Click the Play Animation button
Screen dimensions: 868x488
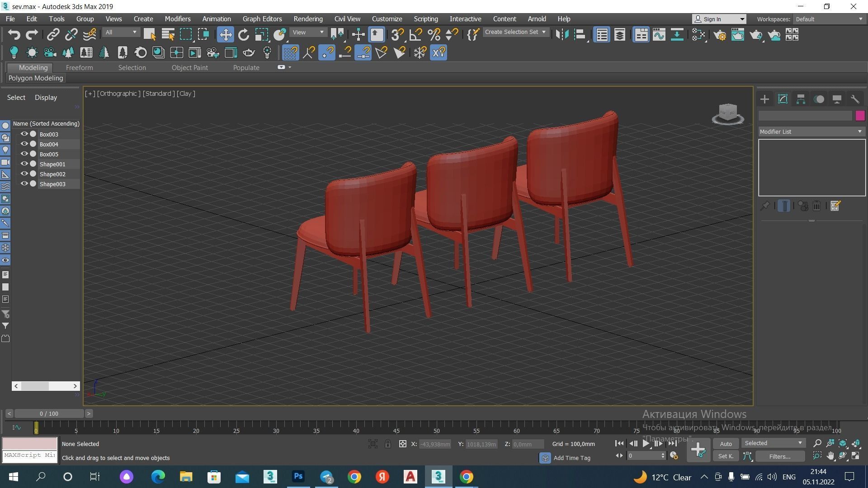click(x=646, y=443)
